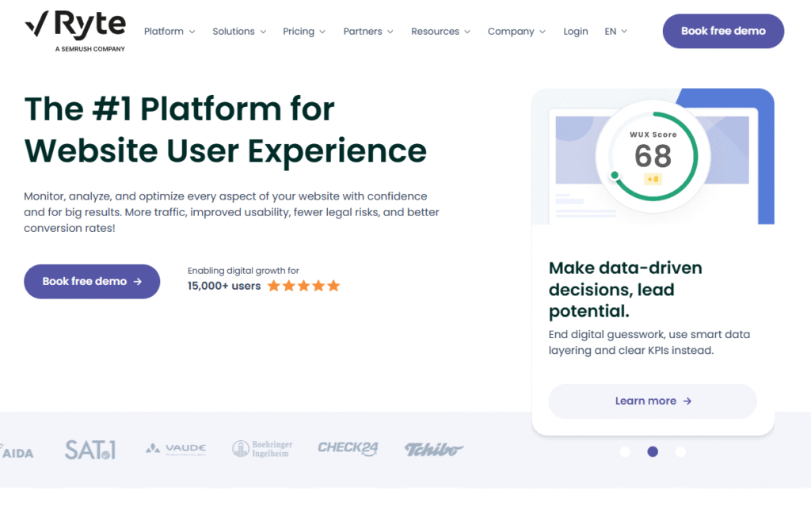Expand the Resources dropdown chevron

click(x=467, y=32)
